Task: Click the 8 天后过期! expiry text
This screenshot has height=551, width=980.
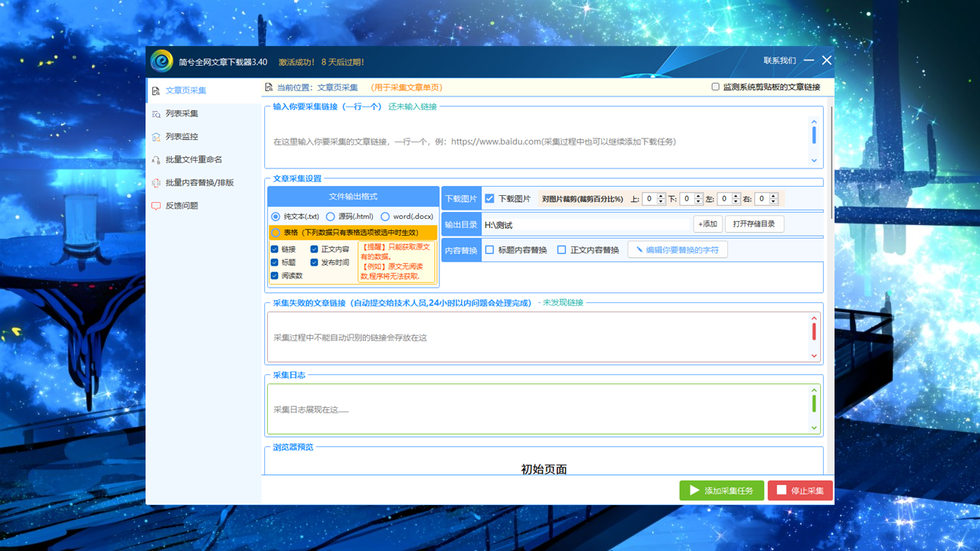Action: [x=343, y=62]
